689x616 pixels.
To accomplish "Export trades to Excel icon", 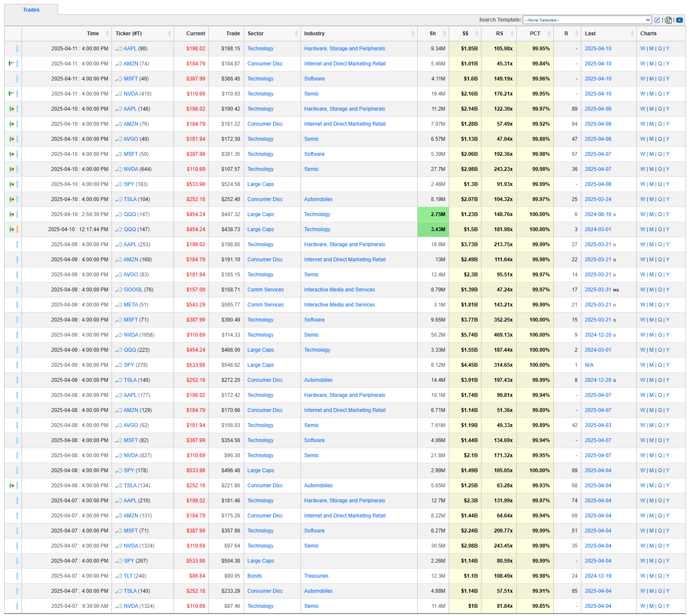I will tap(668, 20).
